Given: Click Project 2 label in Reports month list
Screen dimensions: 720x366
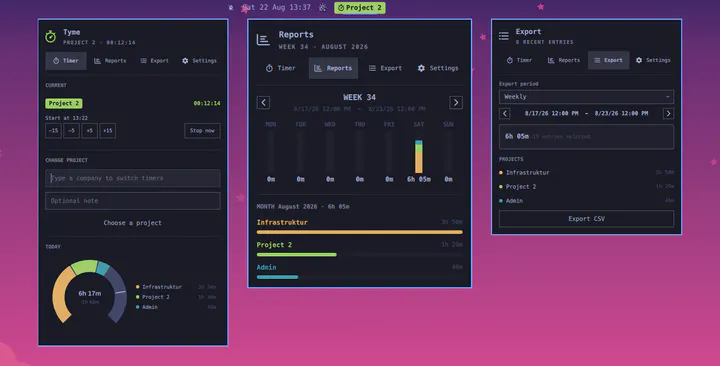Looking at the screenshot, I should point(274,245).
